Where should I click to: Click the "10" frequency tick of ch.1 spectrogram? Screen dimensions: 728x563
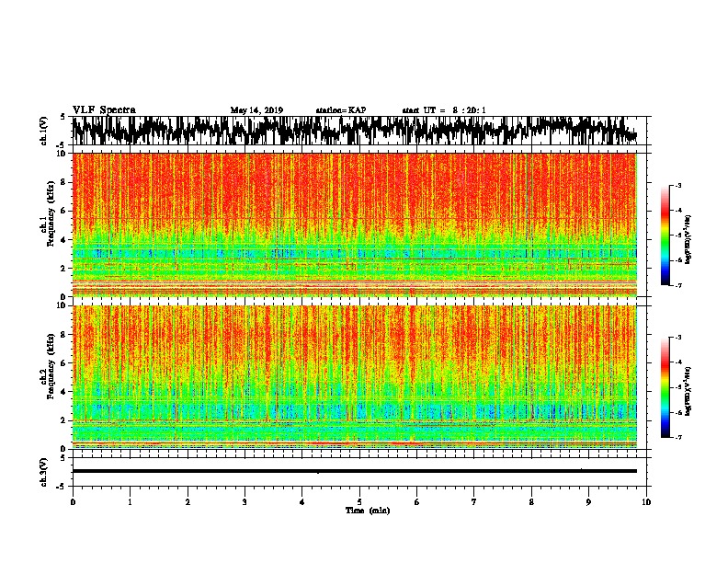pos(63,154)
